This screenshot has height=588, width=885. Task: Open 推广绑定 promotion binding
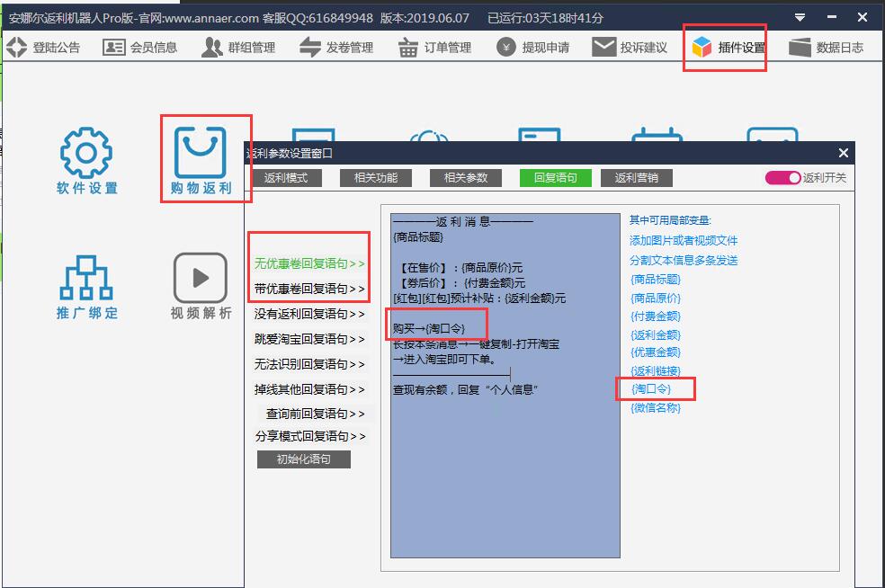coord(86,287)
